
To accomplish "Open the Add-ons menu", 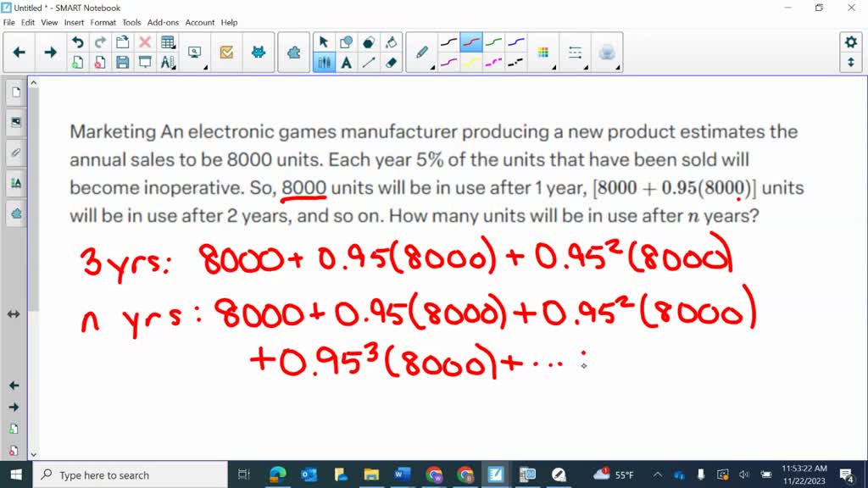I will (163, 23).
